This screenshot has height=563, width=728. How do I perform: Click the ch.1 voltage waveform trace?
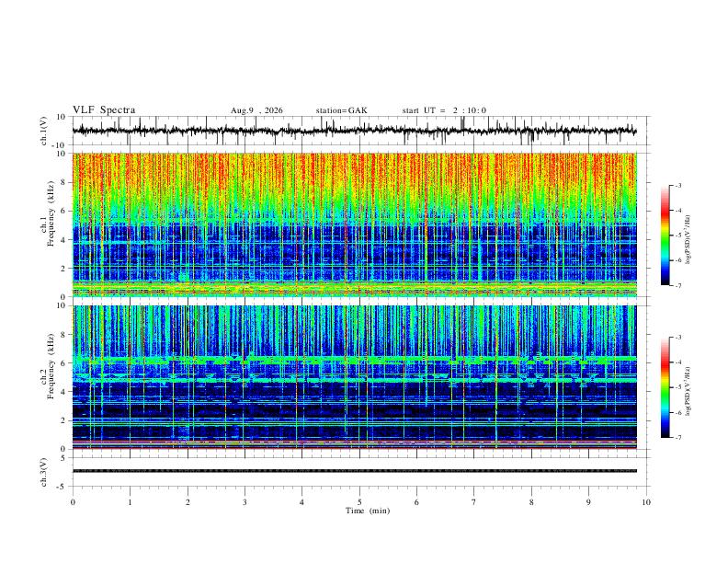[355, 131]
